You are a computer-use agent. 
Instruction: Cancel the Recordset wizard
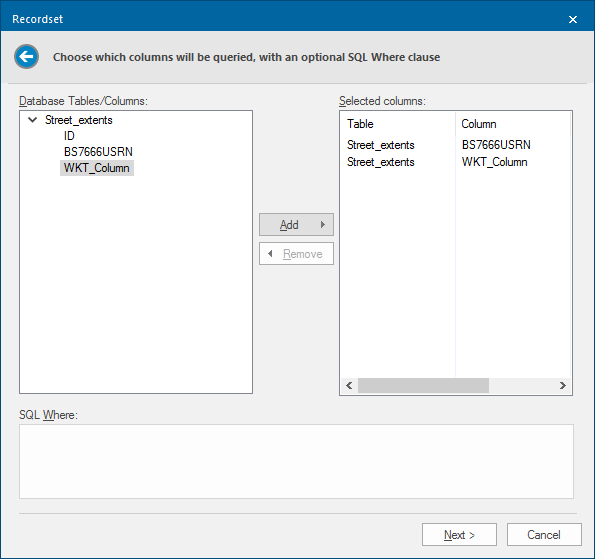(x=544, y=535)
